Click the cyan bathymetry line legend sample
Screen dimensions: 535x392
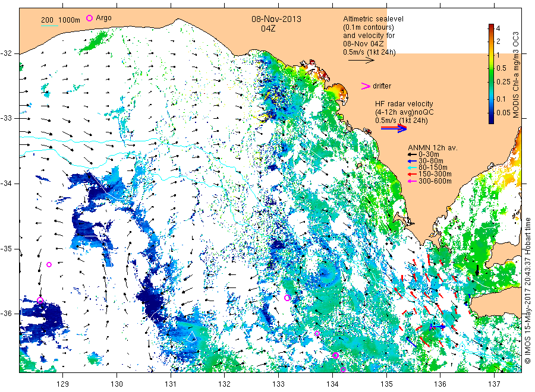click(x=49, y=26)
